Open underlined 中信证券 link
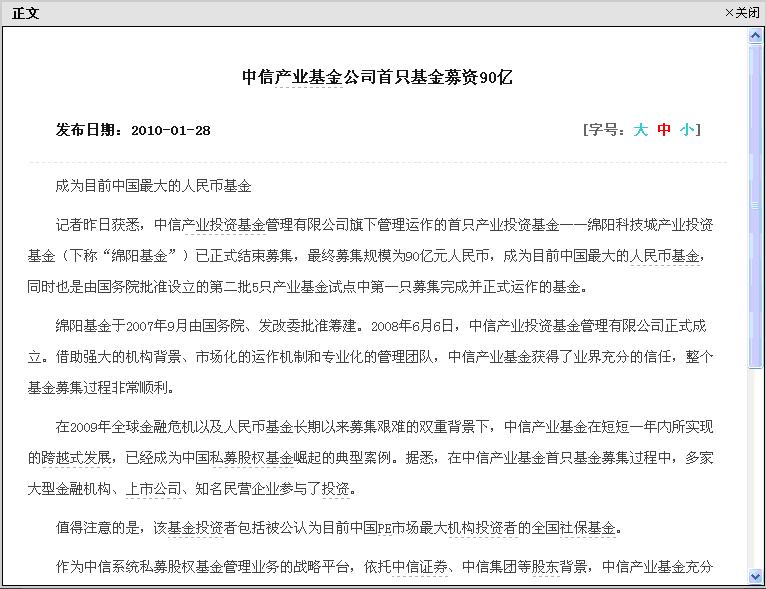The image size is (766, 589). pos(420,567)
